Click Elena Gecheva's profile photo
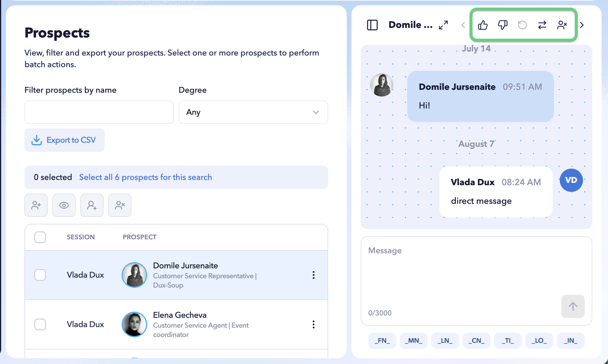The image size is (608, 364). tap(134, 324)
